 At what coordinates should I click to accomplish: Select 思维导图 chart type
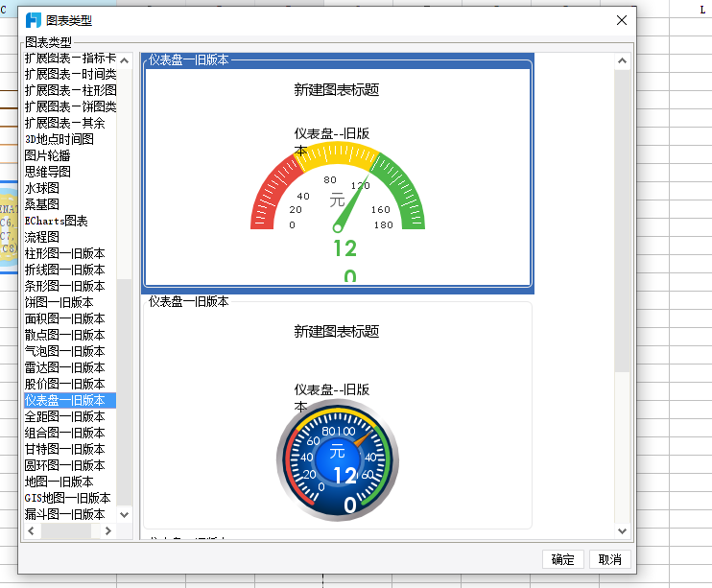pyautogui.click(x=70, y=172)
